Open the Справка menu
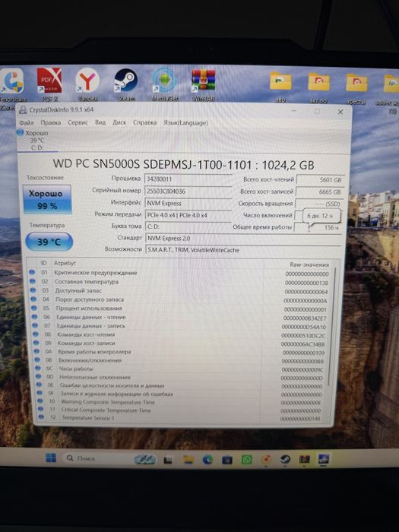 [x=145, y=122]
